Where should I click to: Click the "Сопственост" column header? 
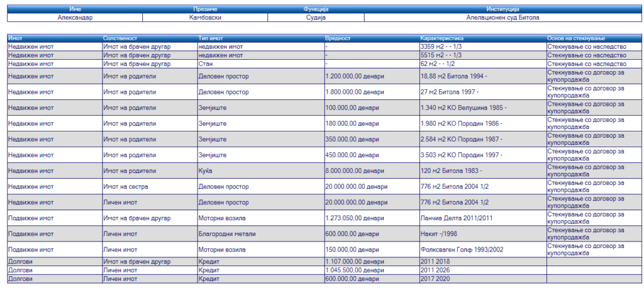(119, 38)
